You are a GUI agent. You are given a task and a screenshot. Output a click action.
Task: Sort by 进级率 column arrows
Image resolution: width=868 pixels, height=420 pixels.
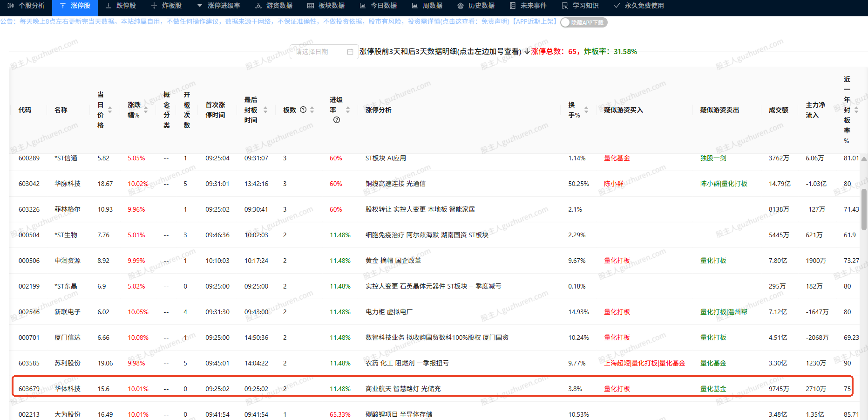pos(348,110)
